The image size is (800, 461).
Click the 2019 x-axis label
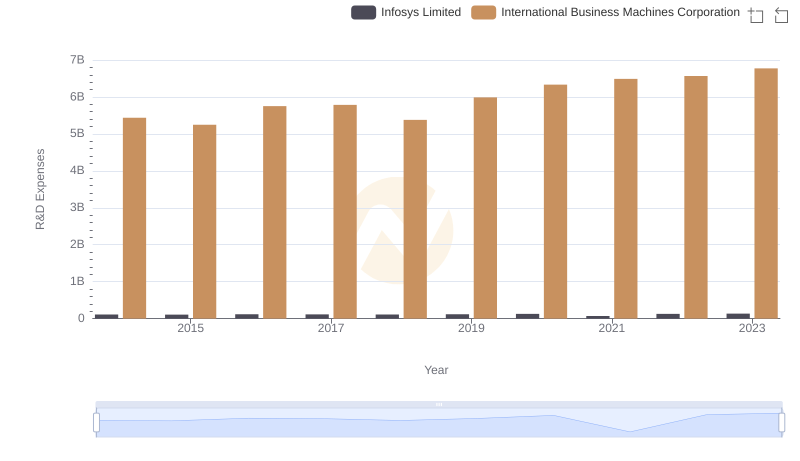[x=471, y=328]
